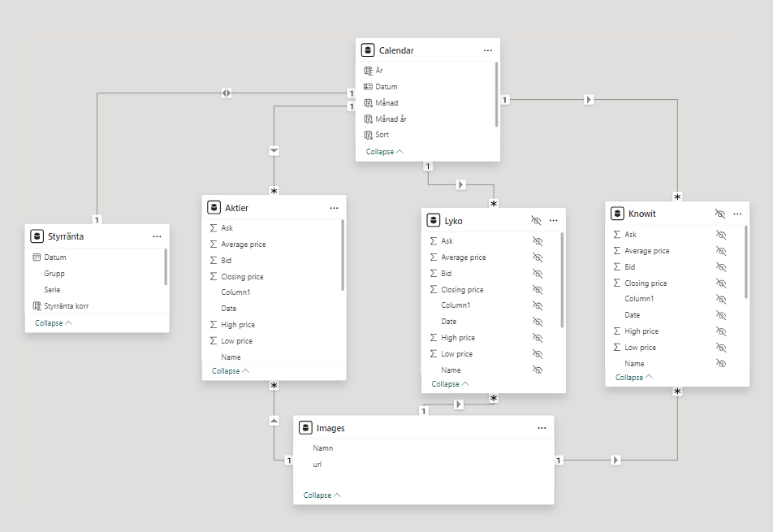This screenshot has height=532, width=773.
Task: Click the Images table database icon
Action: [x=305, y=428]
